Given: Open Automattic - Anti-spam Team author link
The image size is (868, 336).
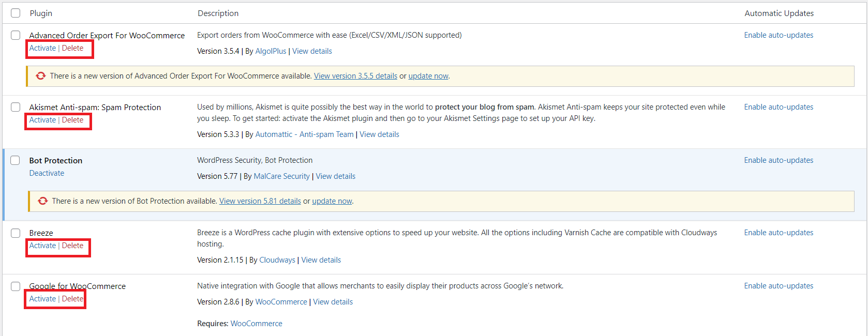Looking at the screenshot, I should click(x=305, y=134).
